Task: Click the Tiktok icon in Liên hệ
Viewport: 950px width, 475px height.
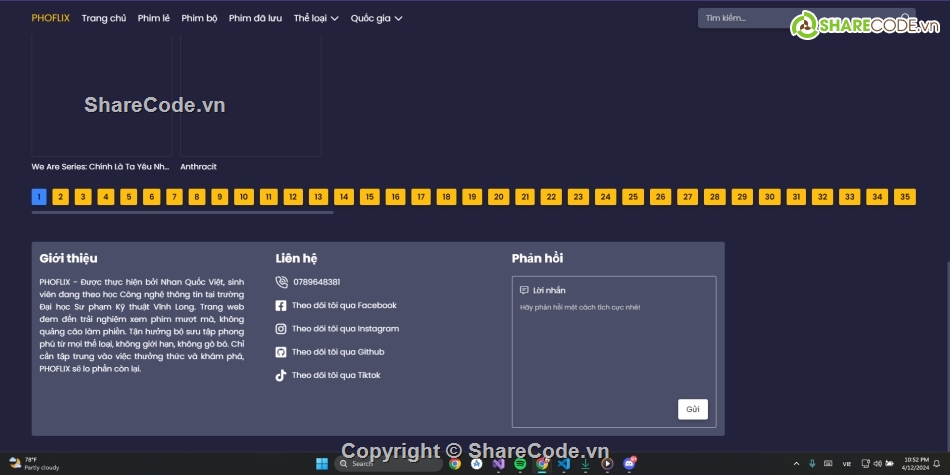Action: tap(281, 376)
